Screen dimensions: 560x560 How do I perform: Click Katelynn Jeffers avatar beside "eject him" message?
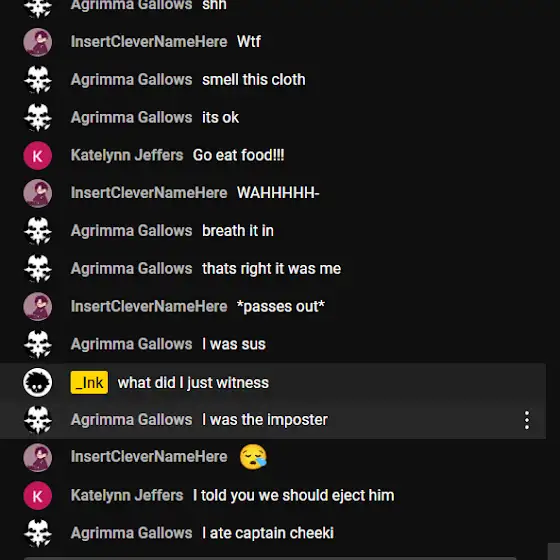pos(38,495)
